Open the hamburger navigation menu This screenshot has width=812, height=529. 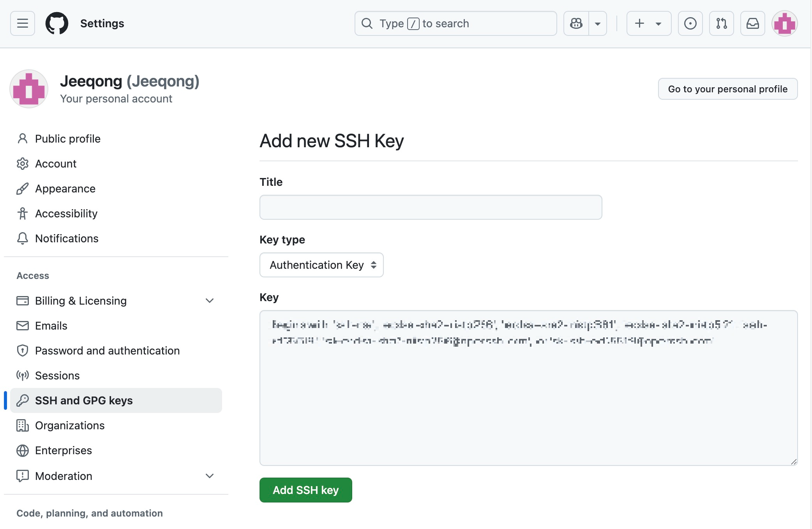(x=23, y=23)
